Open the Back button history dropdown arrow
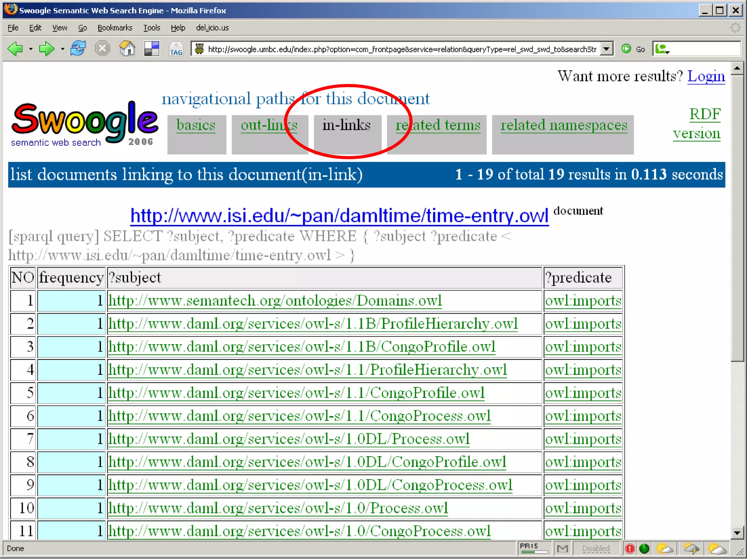This screenshot has height=560, width=747. point(31,49)
